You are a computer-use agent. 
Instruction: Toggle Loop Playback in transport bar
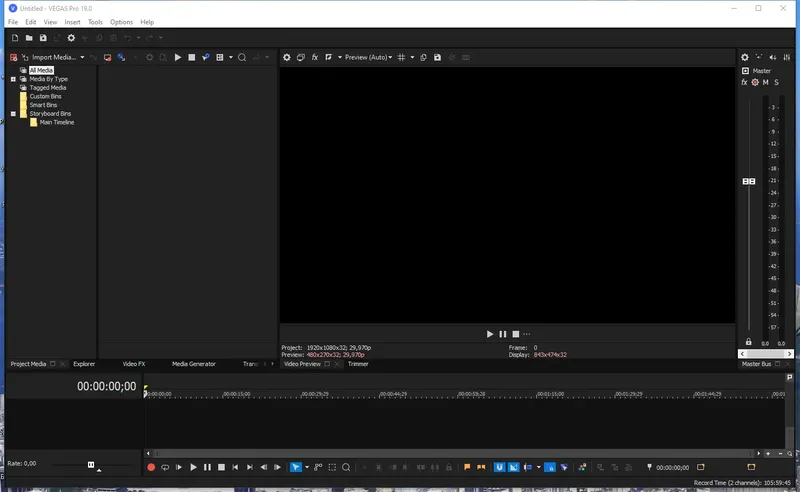(165, 467)
